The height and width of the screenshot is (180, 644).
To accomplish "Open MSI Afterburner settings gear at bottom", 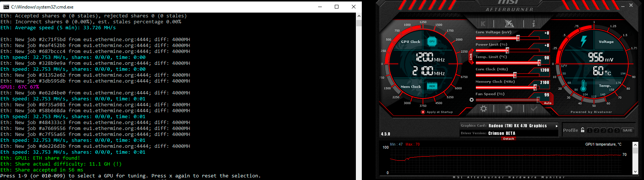I will [x=483, y=109].
